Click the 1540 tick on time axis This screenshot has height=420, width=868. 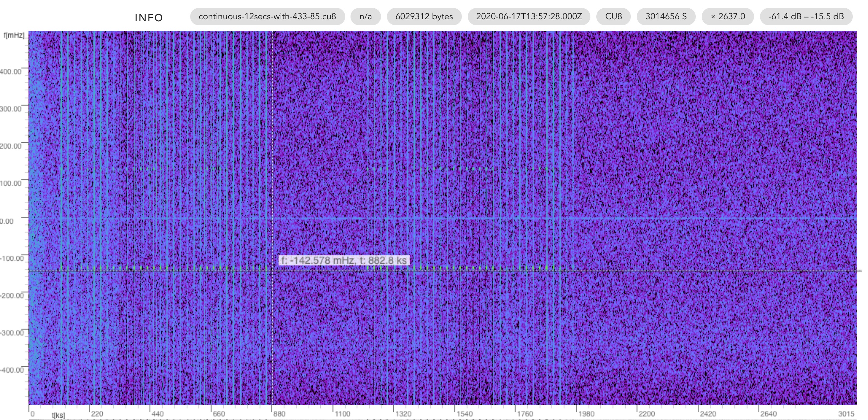point(464,414)
